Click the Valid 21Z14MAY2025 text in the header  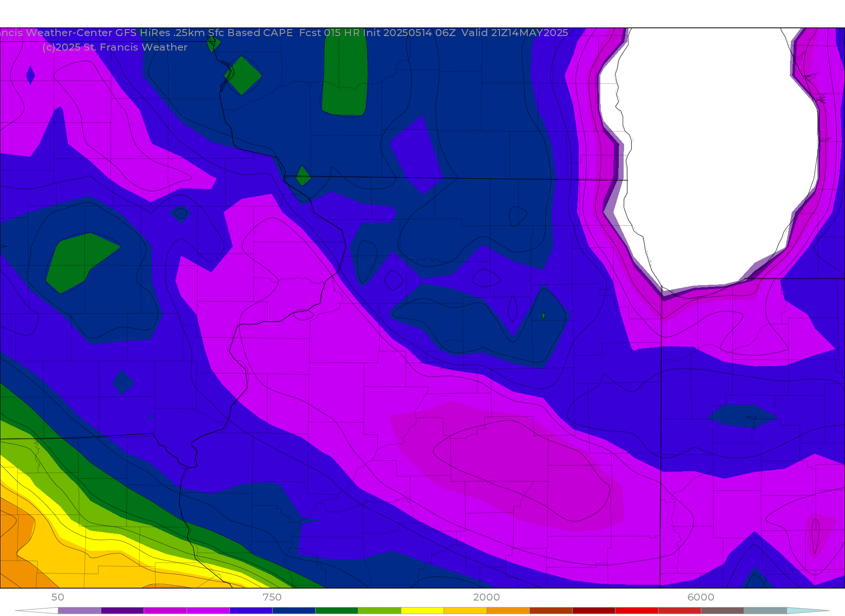(x=514, y=33)
